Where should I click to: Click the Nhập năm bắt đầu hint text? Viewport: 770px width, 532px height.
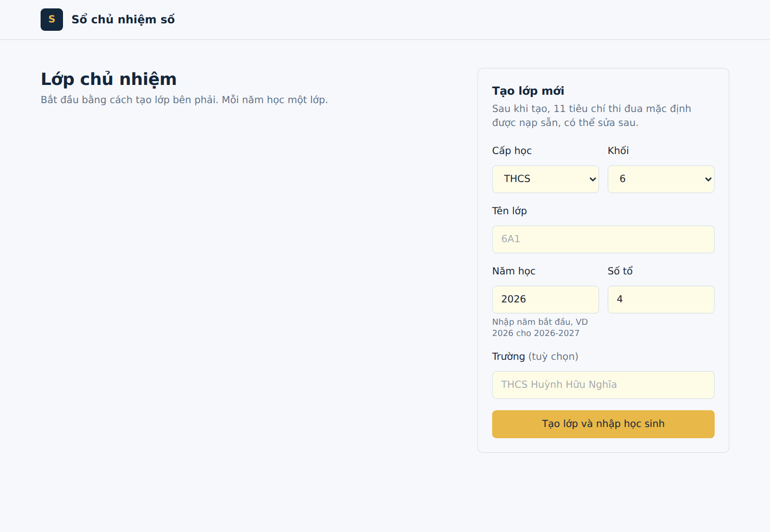[540, 328]
